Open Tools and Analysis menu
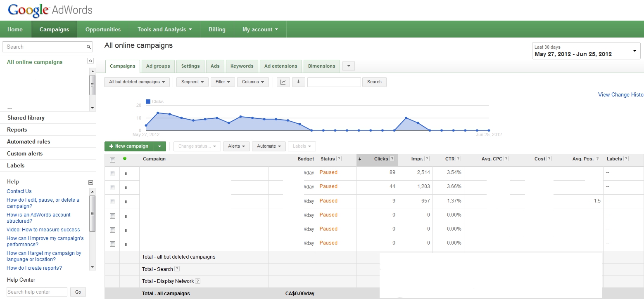Image resolution: width=644 pixels, height=299 pixels. (x=164, y=29)
